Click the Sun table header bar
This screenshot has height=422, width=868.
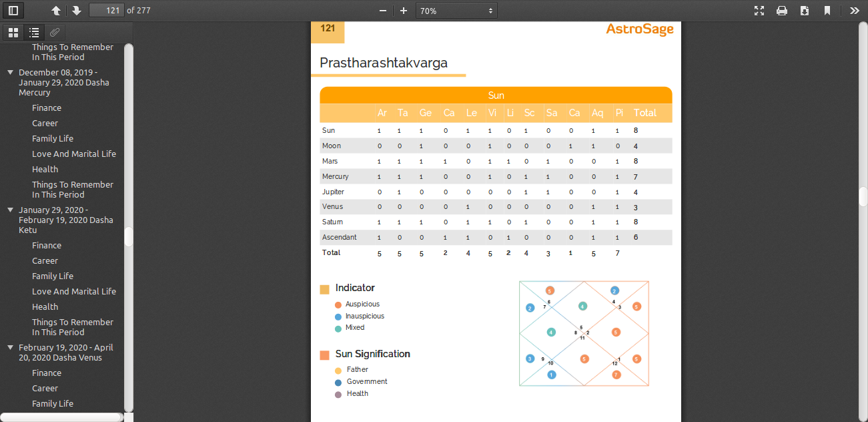[496, 95]
